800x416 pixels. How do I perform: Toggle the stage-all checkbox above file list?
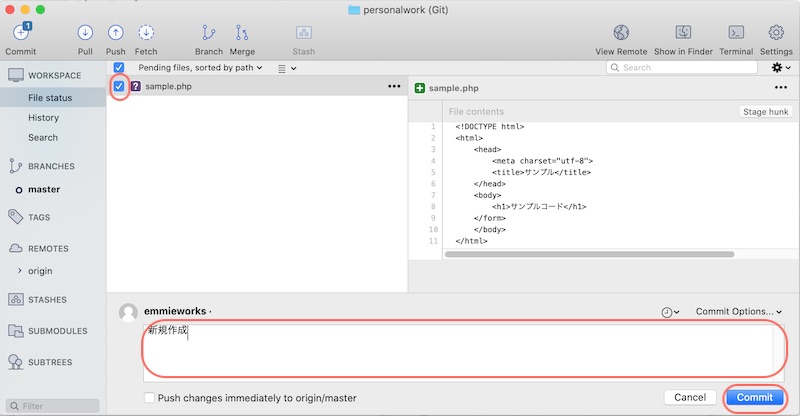click(x=119, y=67)
